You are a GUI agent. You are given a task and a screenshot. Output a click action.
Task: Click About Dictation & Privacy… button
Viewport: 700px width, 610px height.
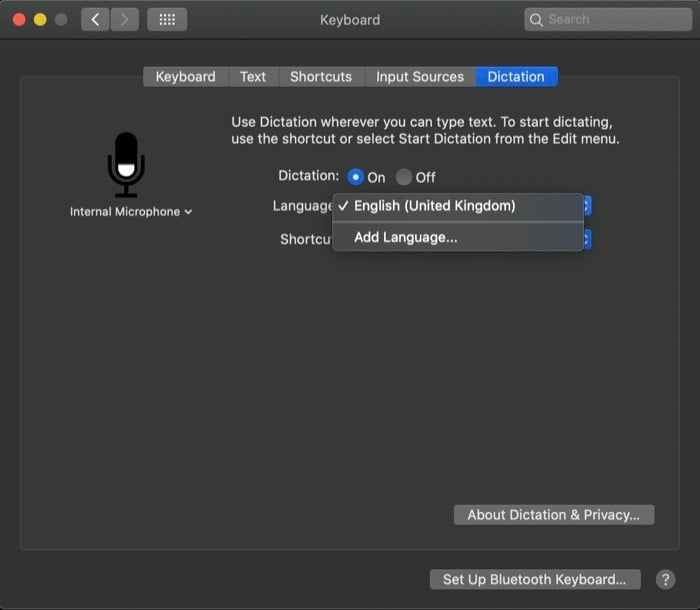point(554,515)
